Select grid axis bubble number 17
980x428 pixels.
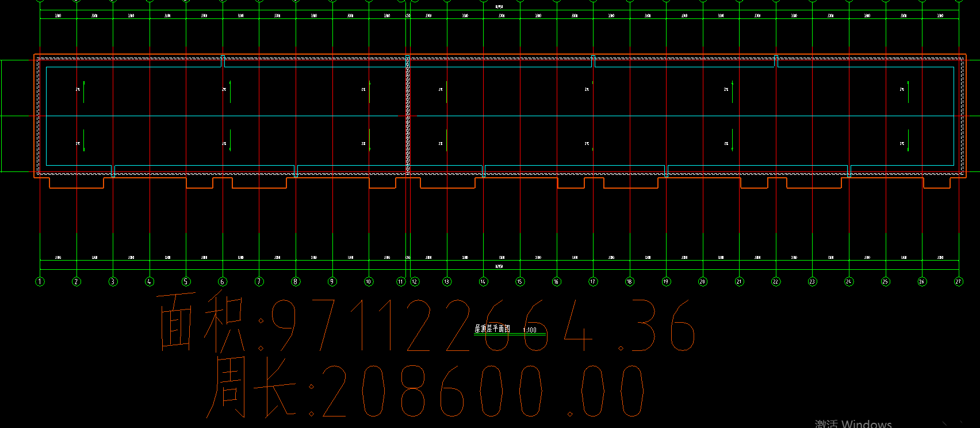tap(593, 281)
